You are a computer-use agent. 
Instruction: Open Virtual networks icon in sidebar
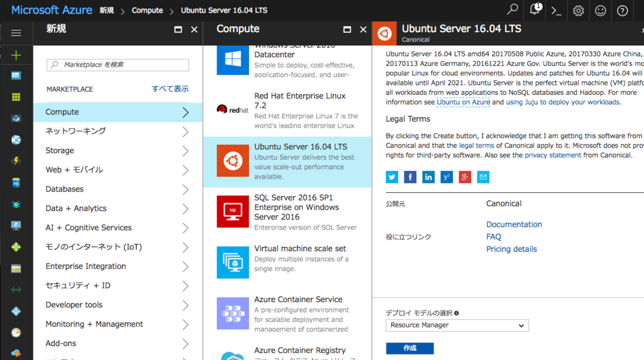pos(16,290)
